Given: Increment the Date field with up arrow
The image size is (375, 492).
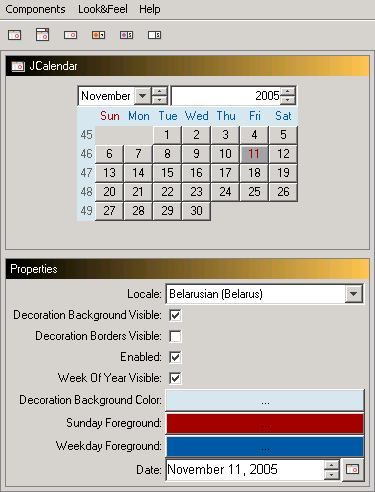Looking at the screenshot, I should coord(332,465).
